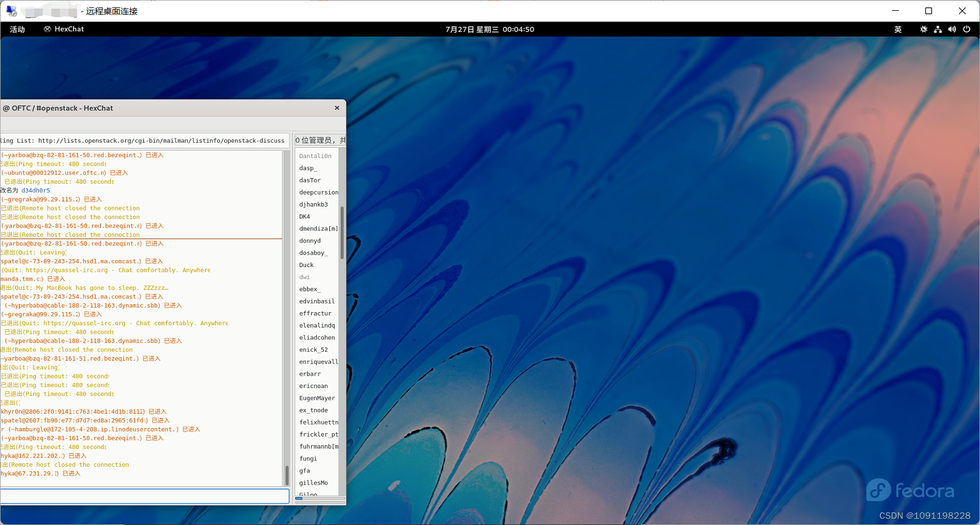Select user effractur in the user list
Image resolution: width=980 pixels, height=525 pixels.
[x=315, y=313]
